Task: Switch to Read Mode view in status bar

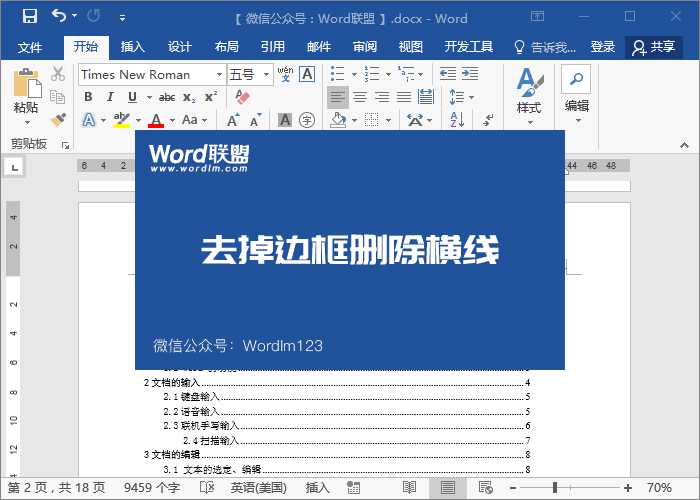Action: [x=409, y=487]
